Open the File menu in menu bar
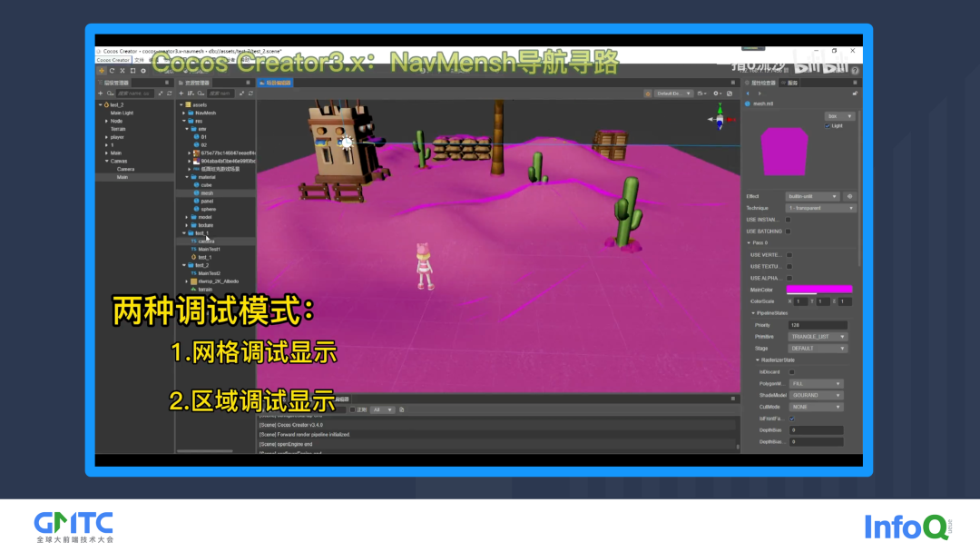The image size is (980, 552). coord(139,60)
